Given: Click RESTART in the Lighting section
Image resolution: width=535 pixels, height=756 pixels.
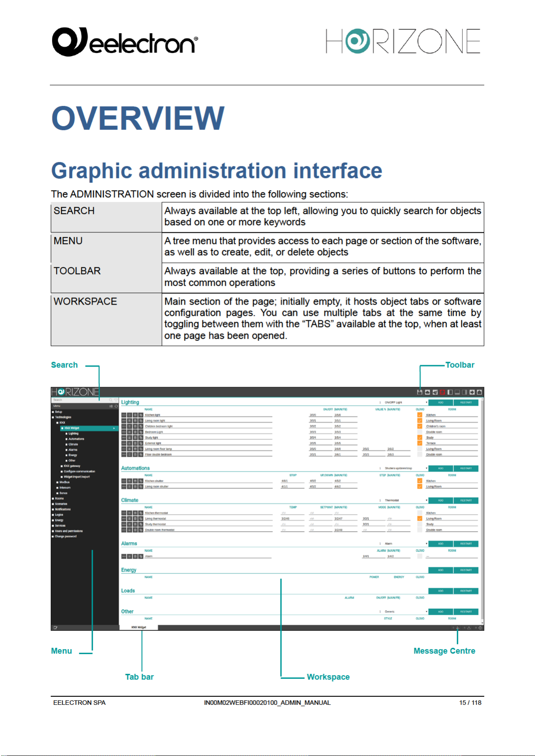Looking at the screenshot, I should 466,402.
